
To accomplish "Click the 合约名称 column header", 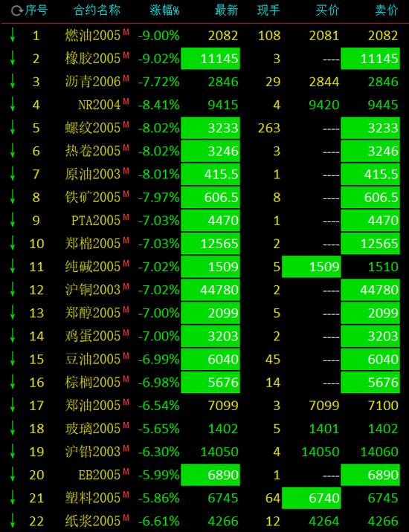I will coord(97,10).
